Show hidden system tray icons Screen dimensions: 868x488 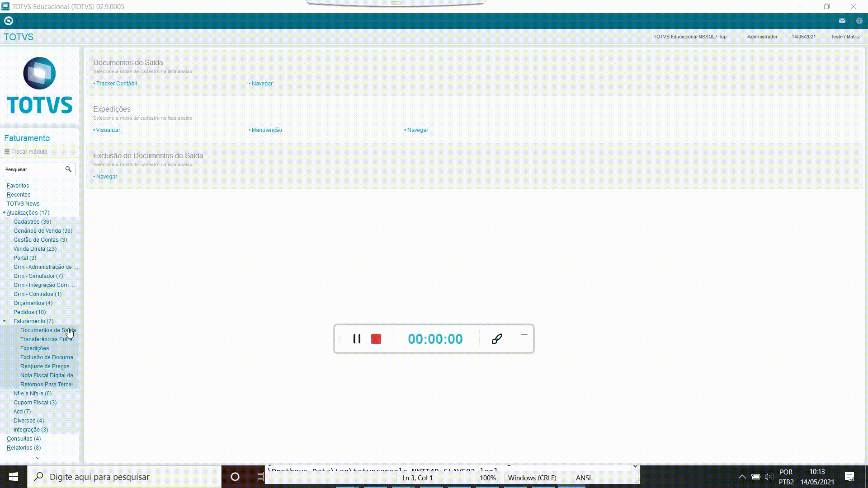(742, 477)
